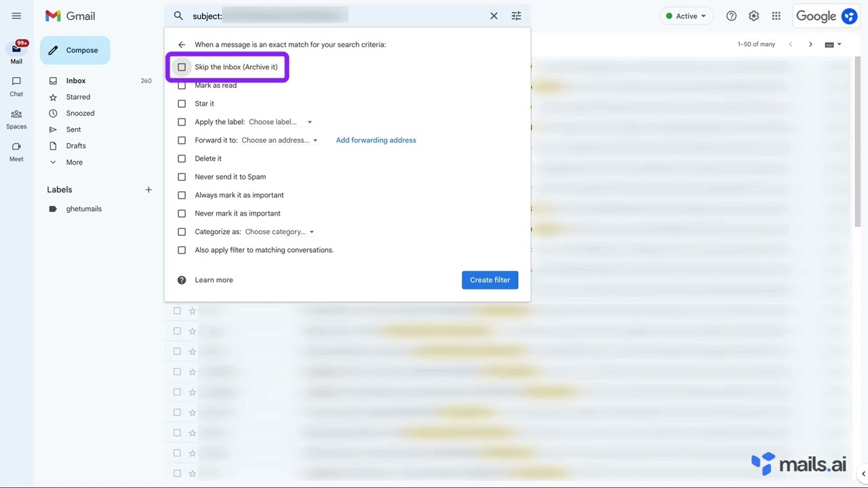Image resolution: width=868 pixels, height=488 pixels.
Task: Enable Skip the Inbox (Archive it)
Action: (182, 66)
